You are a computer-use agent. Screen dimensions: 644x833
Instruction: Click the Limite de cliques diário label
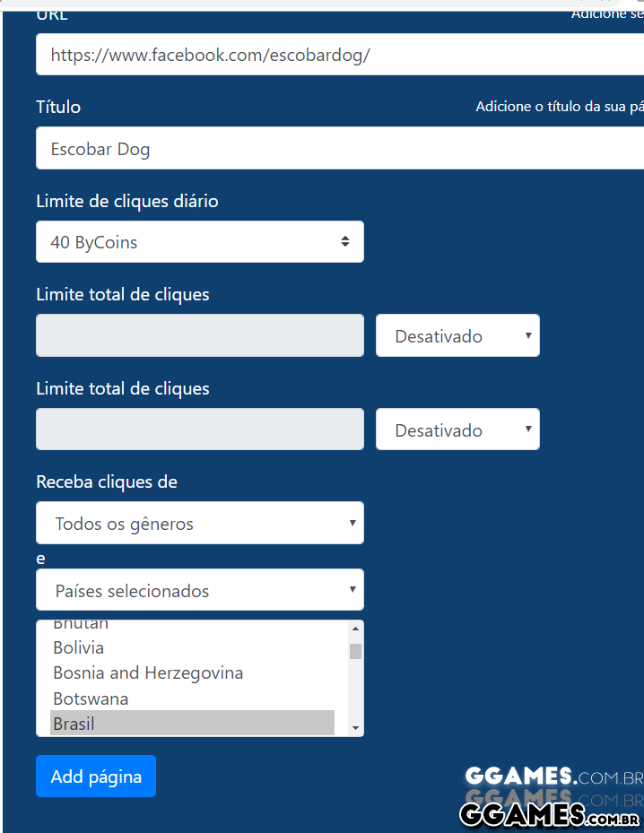click(x=127, y=201)
